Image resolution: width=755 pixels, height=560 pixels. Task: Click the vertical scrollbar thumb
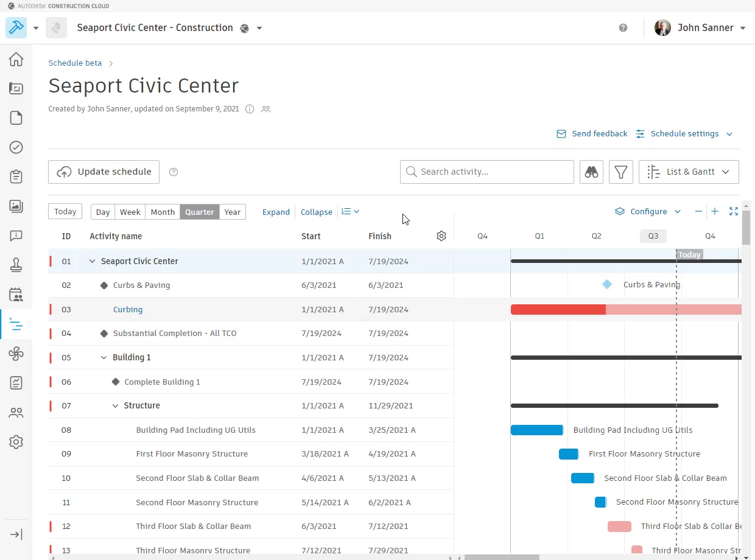(746, 228)
